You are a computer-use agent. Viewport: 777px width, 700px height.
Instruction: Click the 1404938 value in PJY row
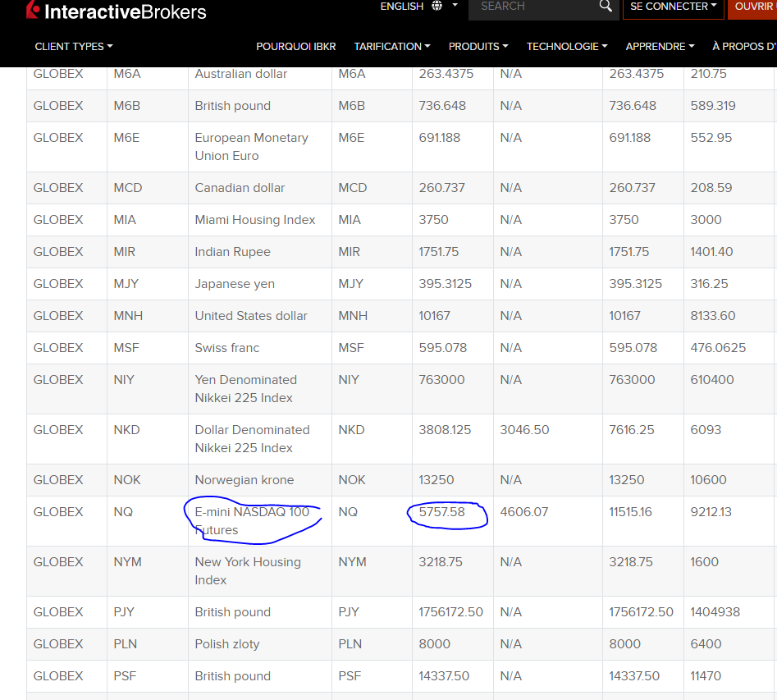pyautogui.click(x=715, y=612)
